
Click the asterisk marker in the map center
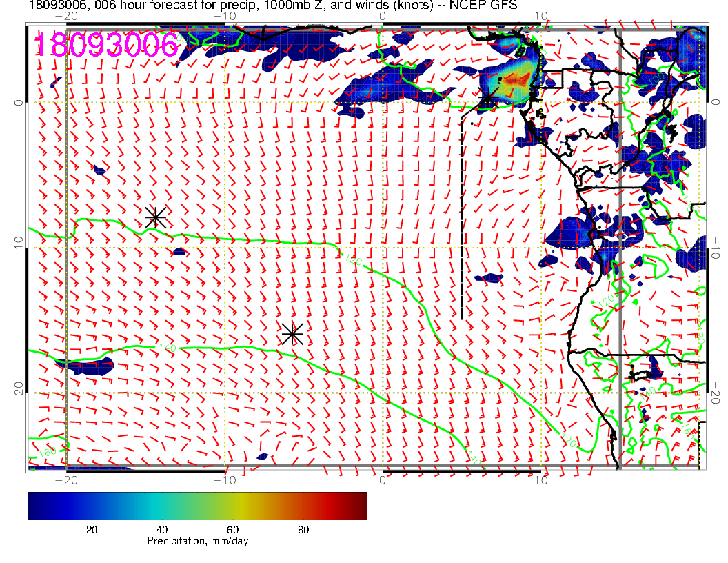click(x=292, y=333)
